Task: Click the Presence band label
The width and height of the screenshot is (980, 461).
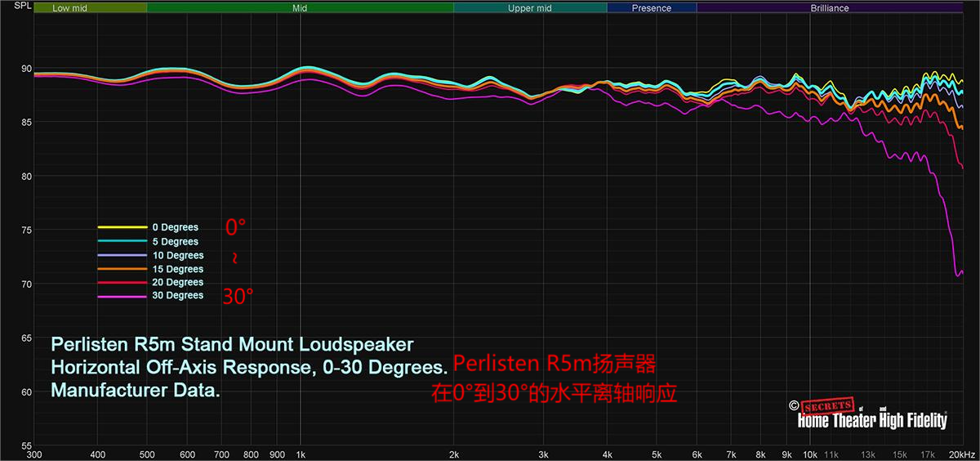Action: point(652,8)
